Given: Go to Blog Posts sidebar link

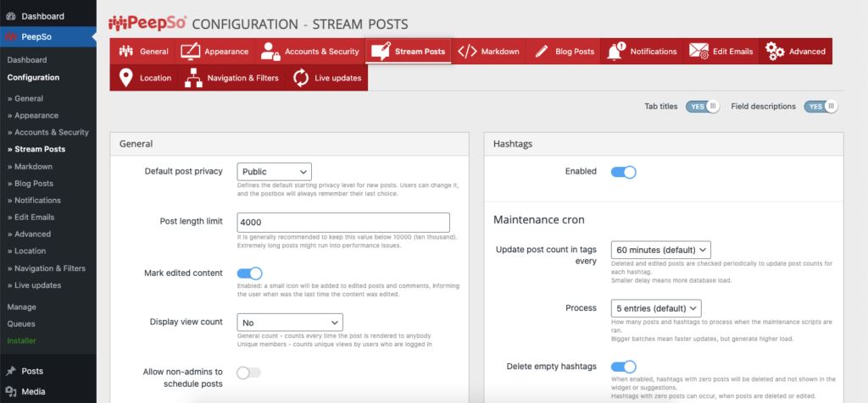Looking at the screenshot, I should tap(30, 183).
